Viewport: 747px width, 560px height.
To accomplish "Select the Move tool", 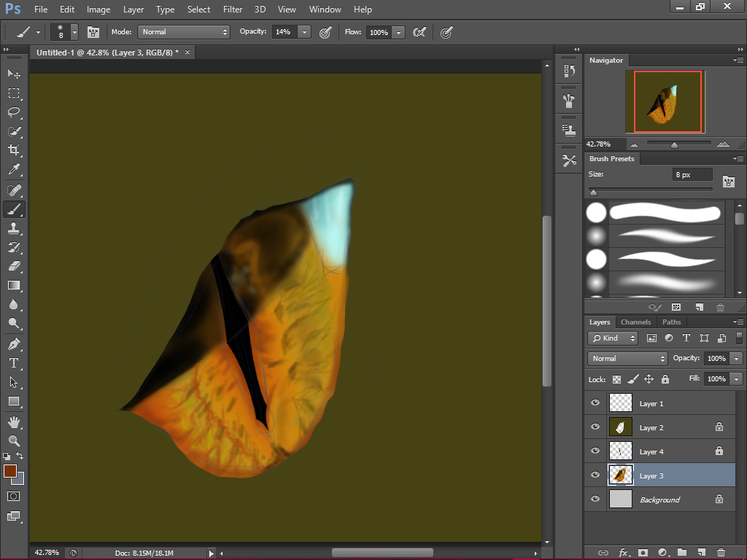I will click(14, 74).
